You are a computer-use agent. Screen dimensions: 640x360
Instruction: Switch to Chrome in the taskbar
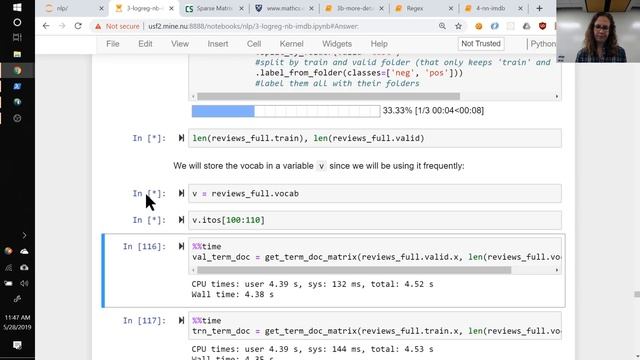(x=17, y=70)
